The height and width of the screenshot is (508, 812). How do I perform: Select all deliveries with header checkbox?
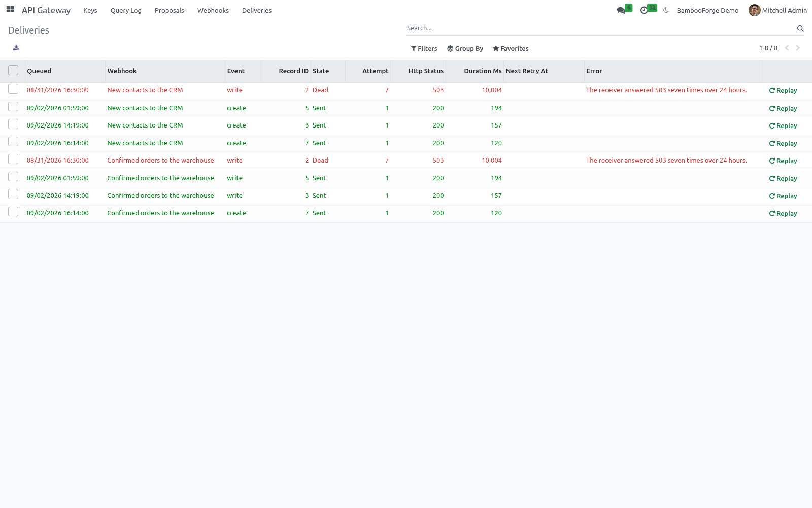[x=13, y=70]
